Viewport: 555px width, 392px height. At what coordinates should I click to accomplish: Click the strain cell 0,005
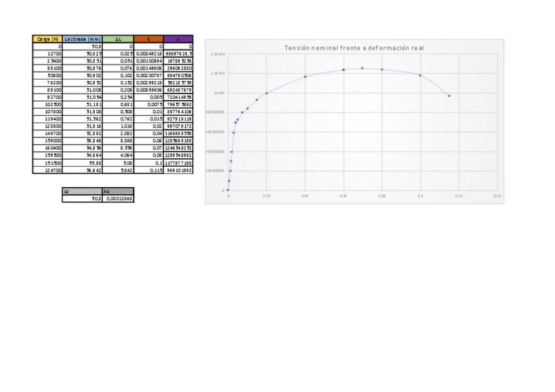point(149,98)
